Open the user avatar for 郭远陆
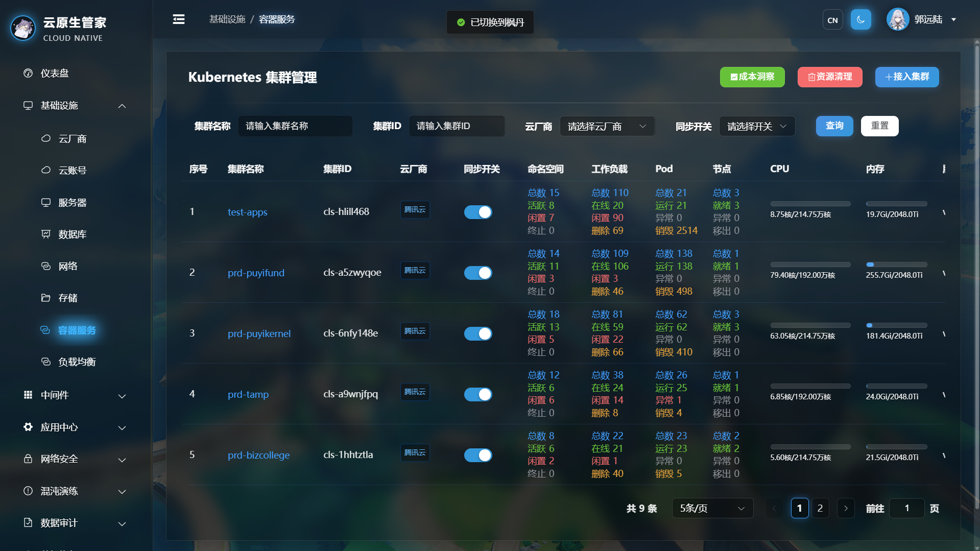The image size is (980, 551). [897, 19]
